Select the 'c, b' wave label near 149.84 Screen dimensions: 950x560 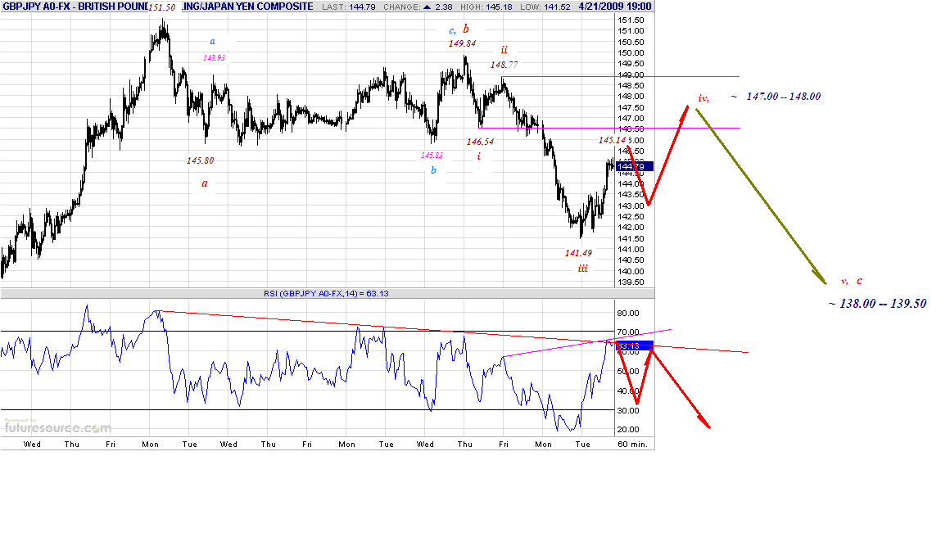[x=459, y=29]
